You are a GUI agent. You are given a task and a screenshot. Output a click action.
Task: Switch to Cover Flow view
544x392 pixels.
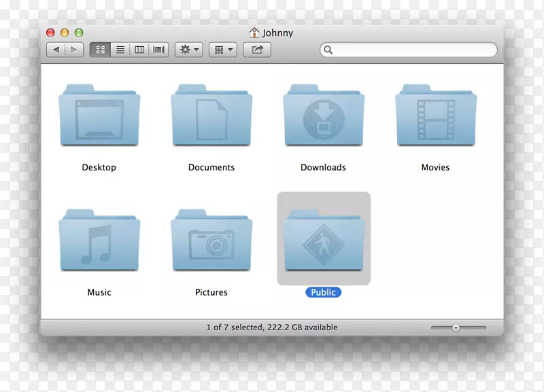pyautogui.click(x=159, y=50)
